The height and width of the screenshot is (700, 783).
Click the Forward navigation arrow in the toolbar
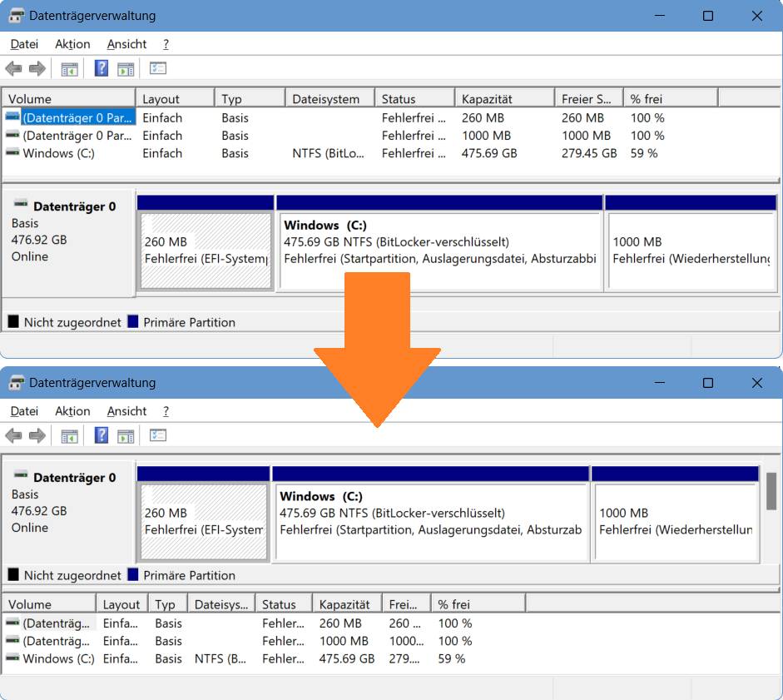point(37,69)
